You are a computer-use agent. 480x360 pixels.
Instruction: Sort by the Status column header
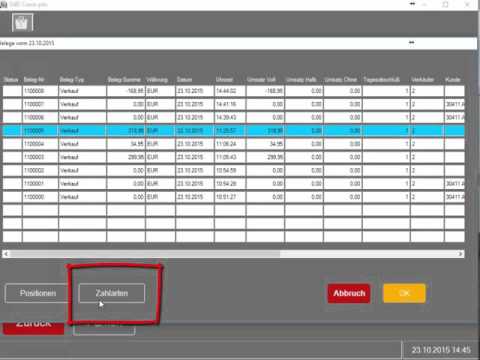(x=11, y=80)
